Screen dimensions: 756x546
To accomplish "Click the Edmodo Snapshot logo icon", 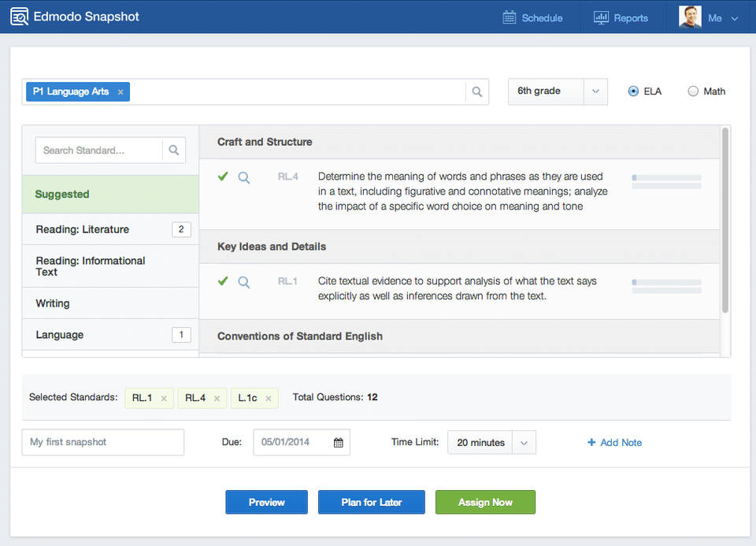I will coord(20,17).
